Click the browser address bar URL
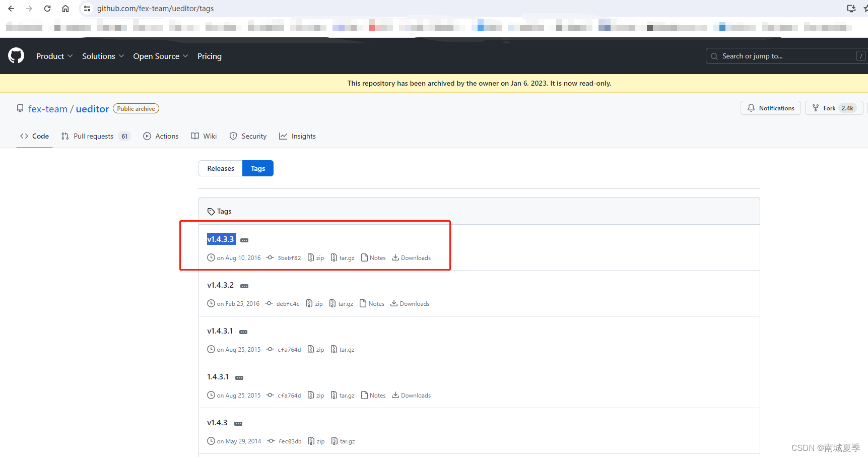Viewport: 868px width, 457px height. tap(156, 9)
